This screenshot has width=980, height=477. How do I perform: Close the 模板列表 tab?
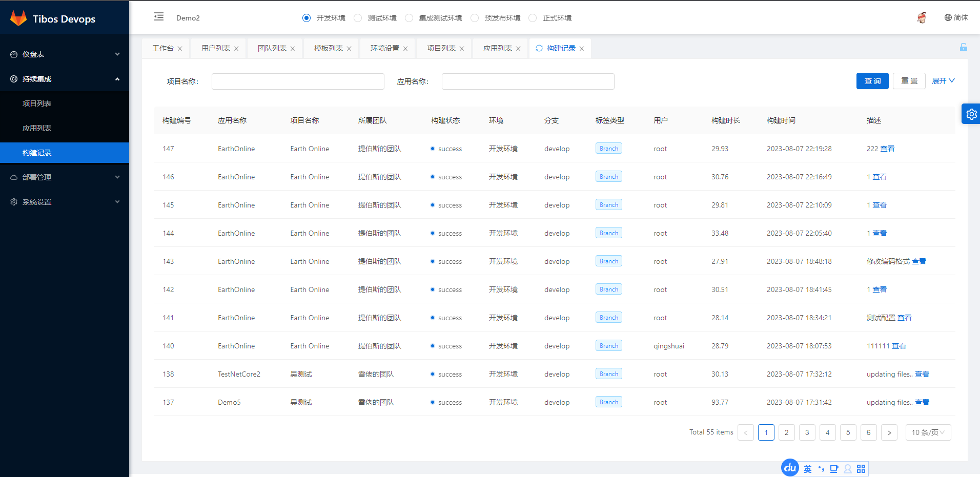tap(349, 49)
